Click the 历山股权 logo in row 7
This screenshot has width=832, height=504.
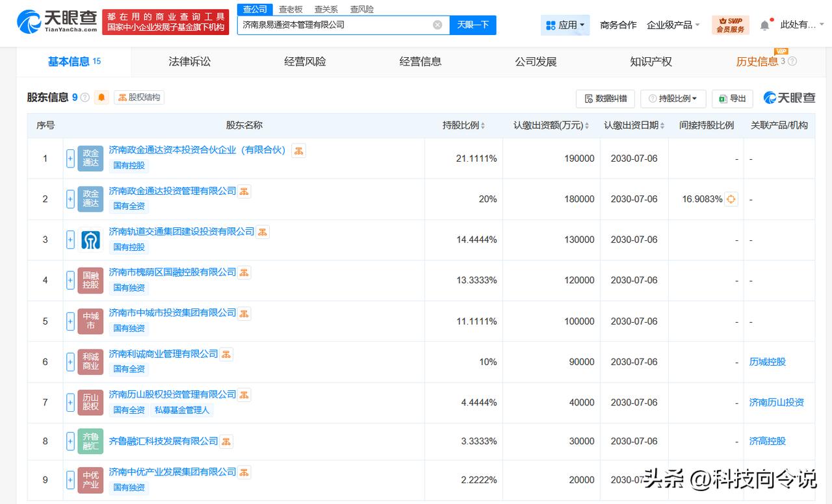coord(90,403)
